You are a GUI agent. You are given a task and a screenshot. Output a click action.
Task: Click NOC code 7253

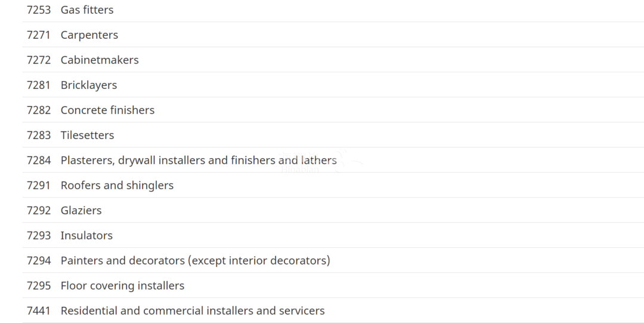pos(39,10)
